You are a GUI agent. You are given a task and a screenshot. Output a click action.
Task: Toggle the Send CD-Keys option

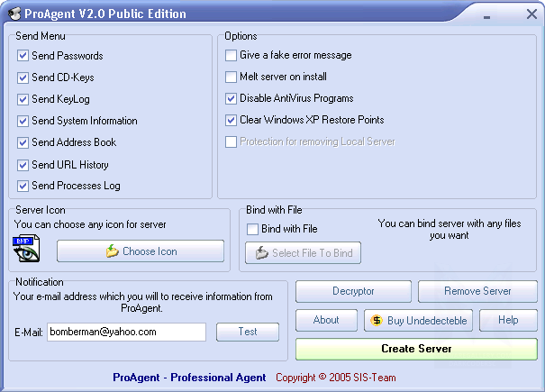[23, 77]
